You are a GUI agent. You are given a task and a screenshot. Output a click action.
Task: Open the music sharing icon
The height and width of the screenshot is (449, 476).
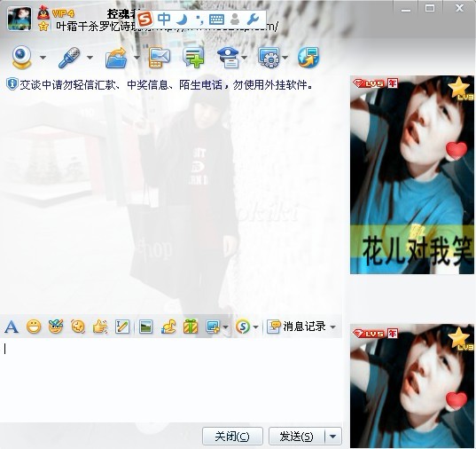[x=168, y=327]
